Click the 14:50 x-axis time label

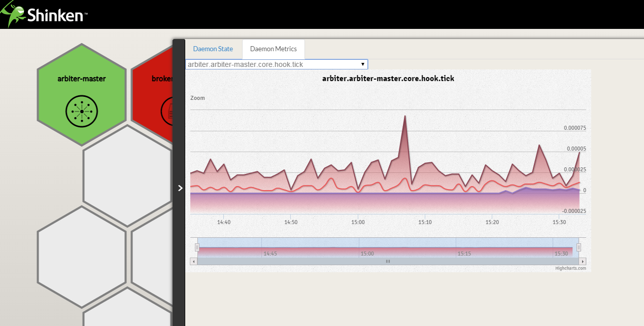tap(291, 222)
